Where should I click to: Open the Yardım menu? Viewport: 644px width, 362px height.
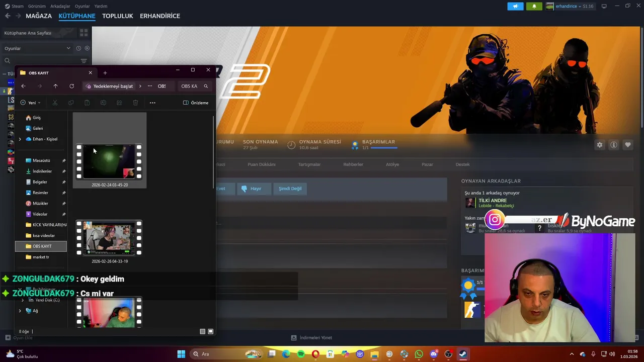101,6
